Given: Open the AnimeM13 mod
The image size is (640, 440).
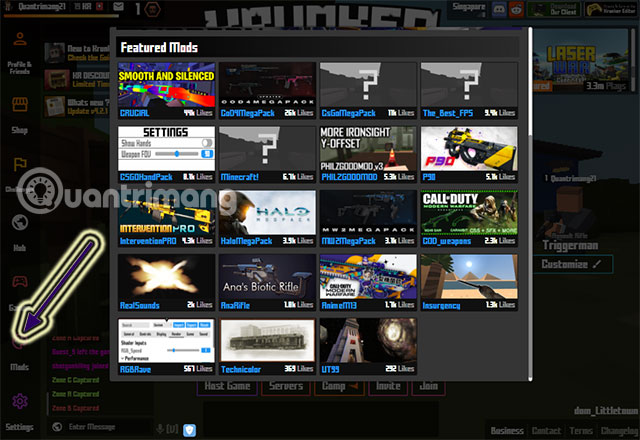Looking at the screenshot, I should point(368,282).
